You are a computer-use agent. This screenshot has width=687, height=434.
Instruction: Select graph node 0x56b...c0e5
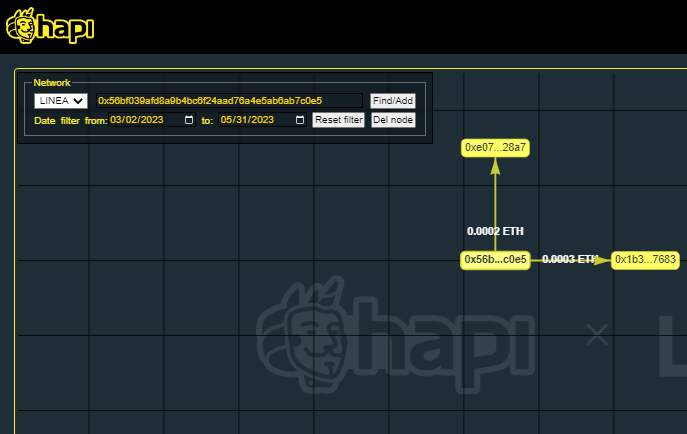[x=495, y=260]
